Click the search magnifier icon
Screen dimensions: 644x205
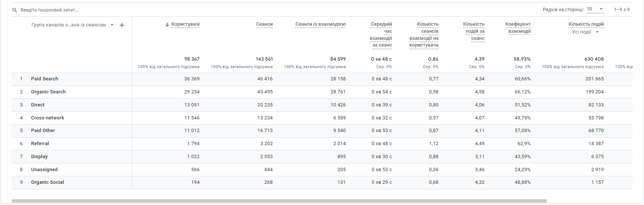click(x=15, y=10)
